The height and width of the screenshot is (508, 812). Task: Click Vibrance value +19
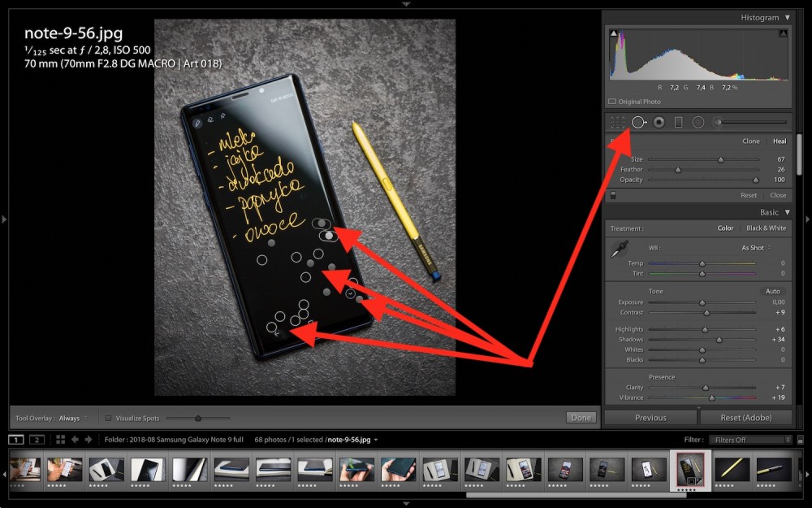click(779, 397)
